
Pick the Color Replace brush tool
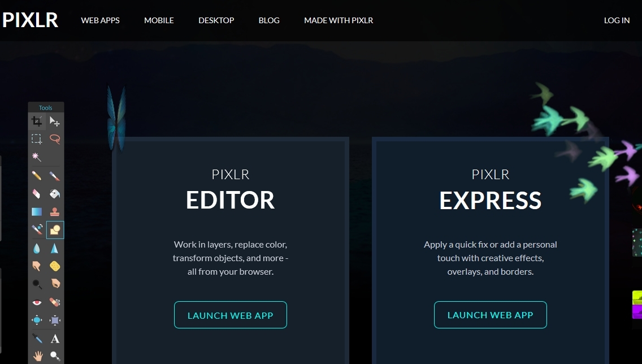click(37, 229)
